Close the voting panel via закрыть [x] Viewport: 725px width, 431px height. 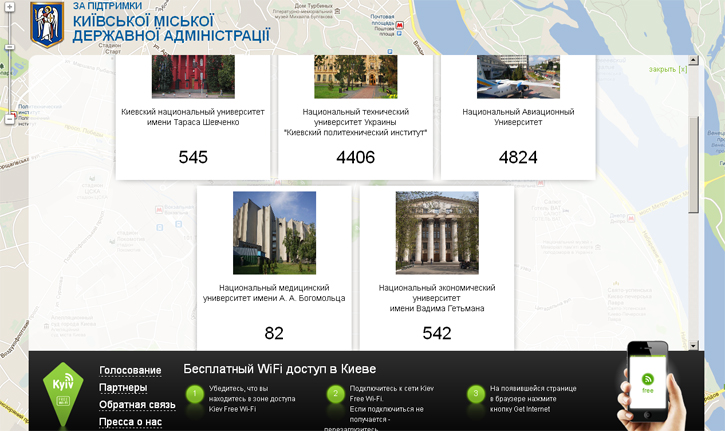[668, 69]
